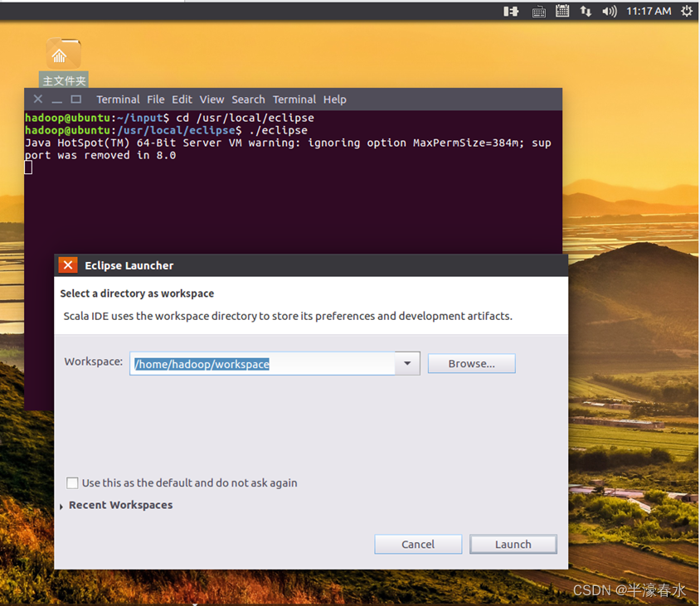Open the View menu in Terminal
The image size is (700, 606).
[211, 99]
